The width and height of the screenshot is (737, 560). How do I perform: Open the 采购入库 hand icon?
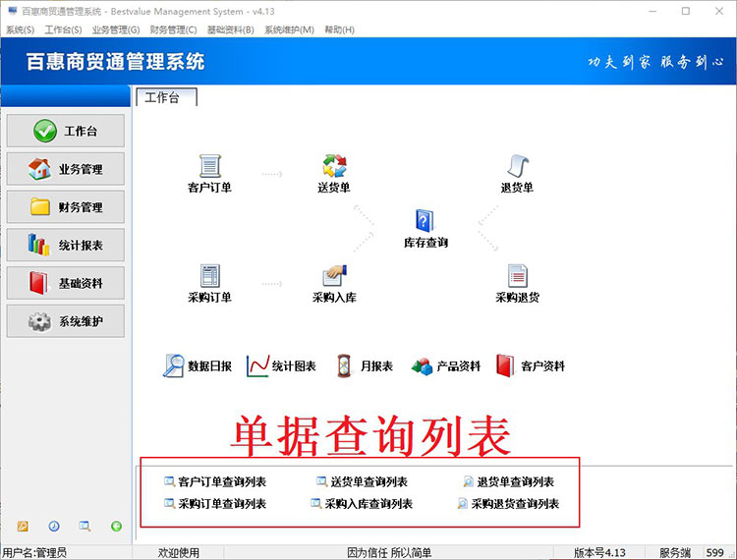pos(334,283)
